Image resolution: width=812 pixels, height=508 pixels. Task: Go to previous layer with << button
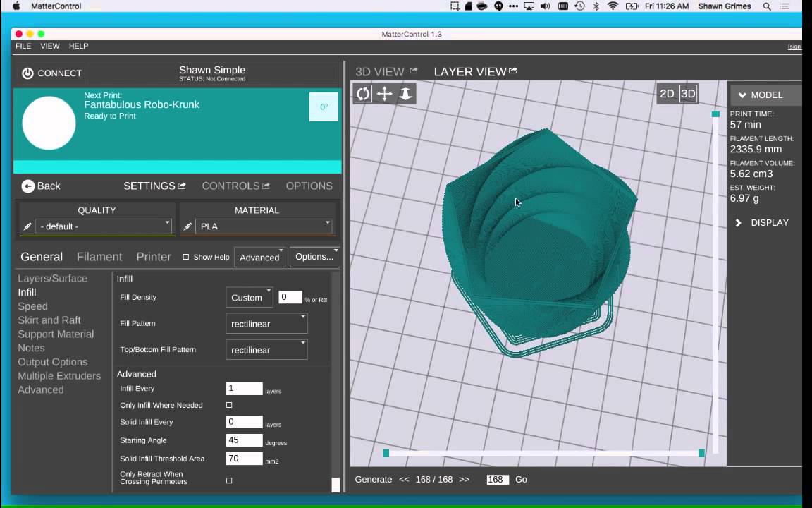(x=404, y=480)
